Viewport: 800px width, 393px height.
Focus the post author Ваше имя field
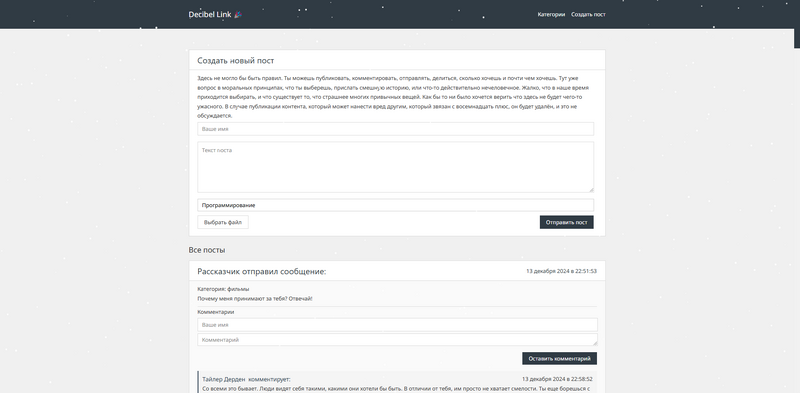395,129
